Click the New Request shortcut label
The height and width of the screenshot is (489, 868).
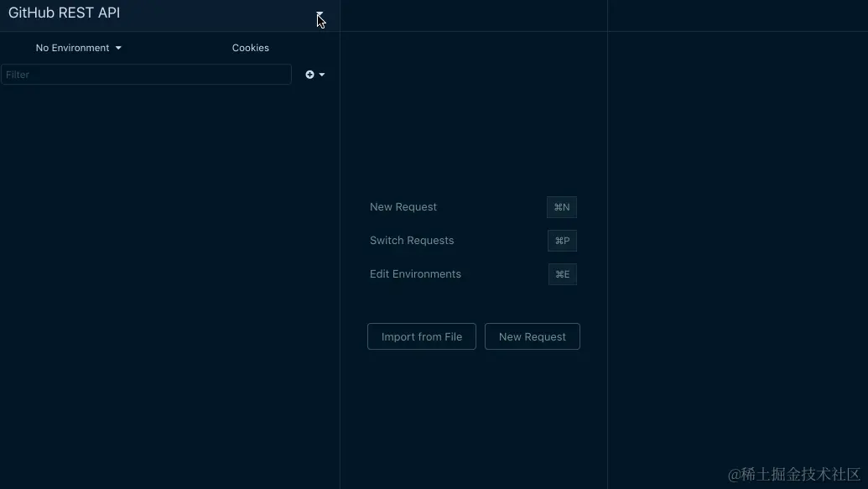[x=403, y=206]
